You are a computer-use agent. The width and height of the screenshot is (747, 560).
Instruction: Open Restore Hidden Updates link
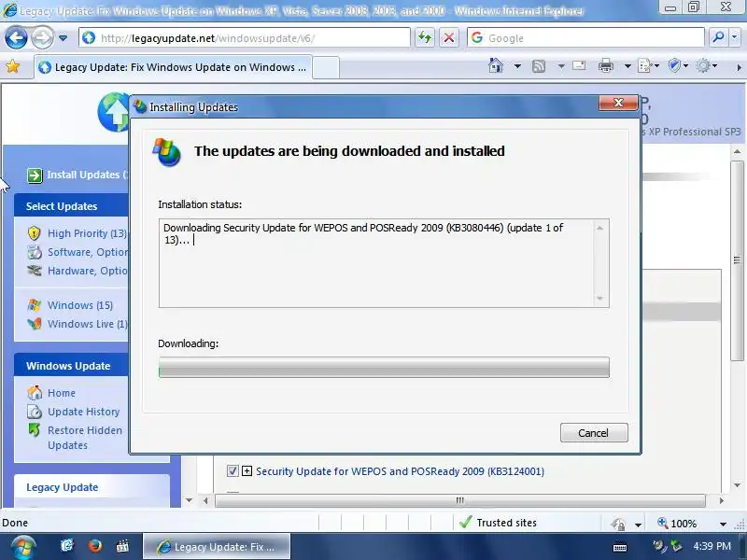pyautogui.click(x=85, y=438)
